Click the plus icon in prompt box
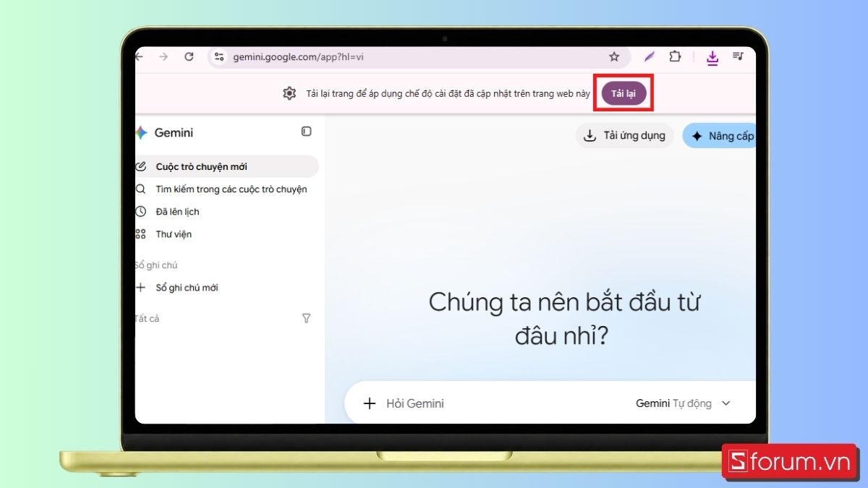The height and width of the screenshot is (488, 868). point(370,403)
